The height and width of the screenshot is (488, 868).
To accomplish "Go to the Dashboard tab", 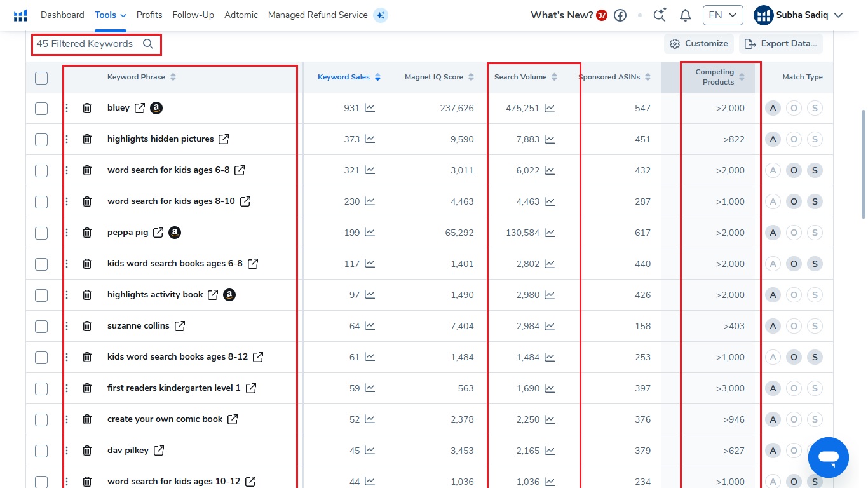I will (x=62, y=15).
